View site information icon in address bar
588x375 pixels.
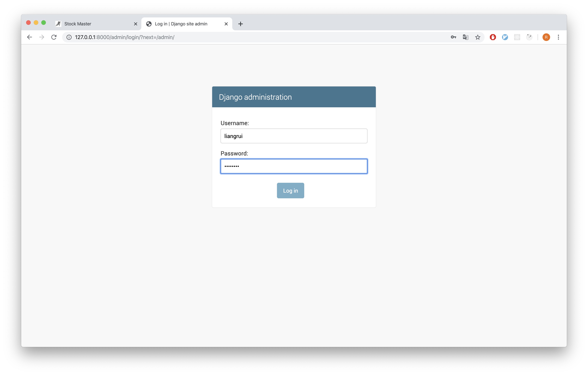coord(69,37)
